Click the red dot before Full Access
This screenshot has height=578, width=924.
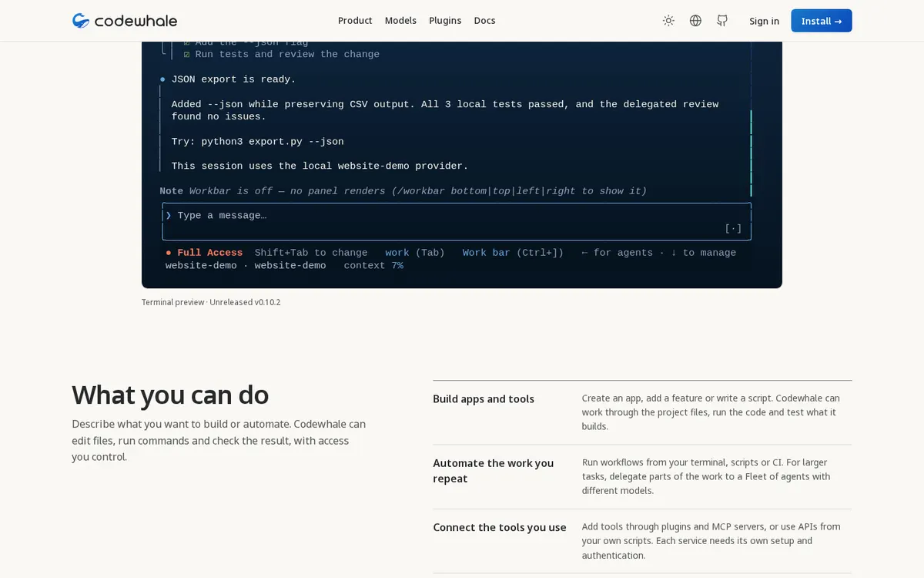[169, 253]
